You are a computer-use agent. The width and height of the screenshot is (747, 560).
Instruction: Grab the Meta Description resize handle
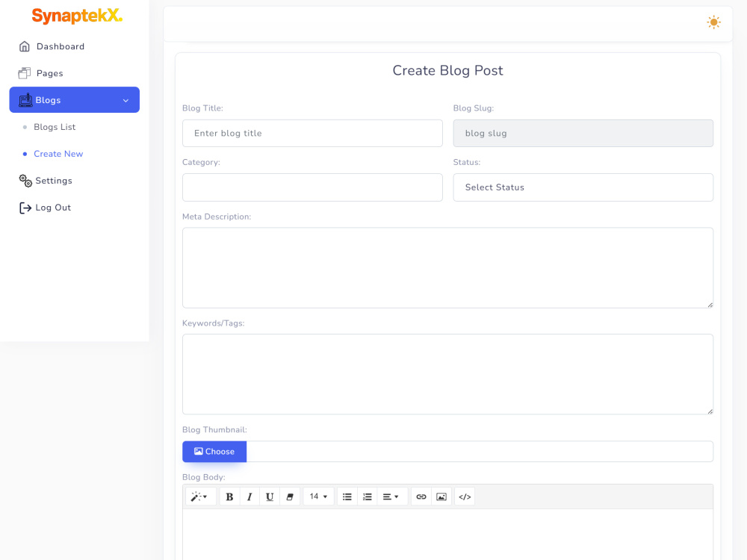(710, 305)
